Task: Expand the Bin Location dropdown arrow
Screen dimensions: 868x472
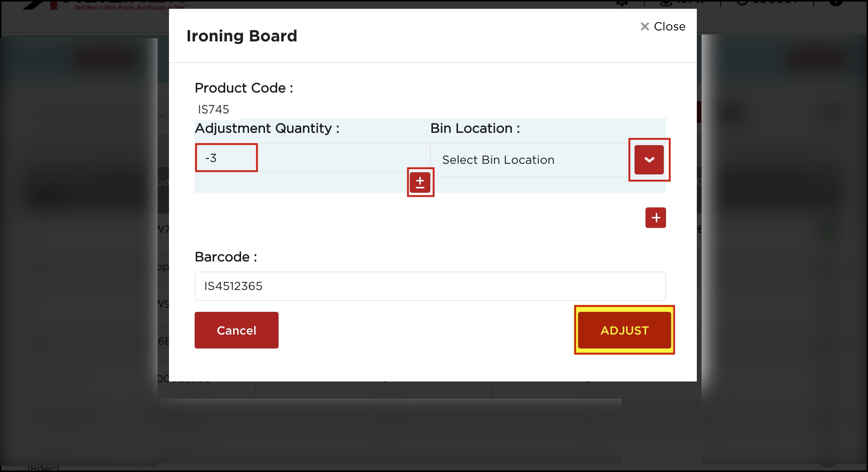Action: (x=649, y=159)
